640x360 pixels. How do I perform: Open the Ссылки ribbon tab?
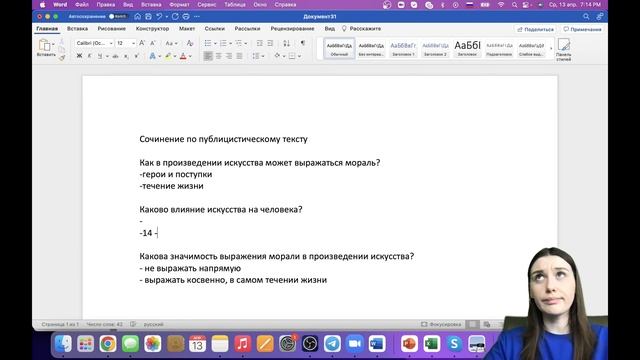(215, 29)
